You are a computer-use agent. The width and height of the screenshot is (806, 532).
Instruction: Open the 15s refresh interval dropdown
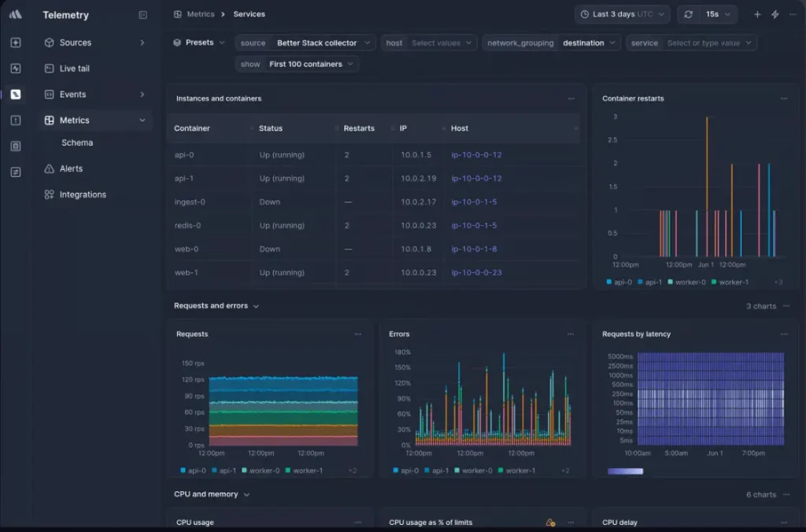(718, 14)
